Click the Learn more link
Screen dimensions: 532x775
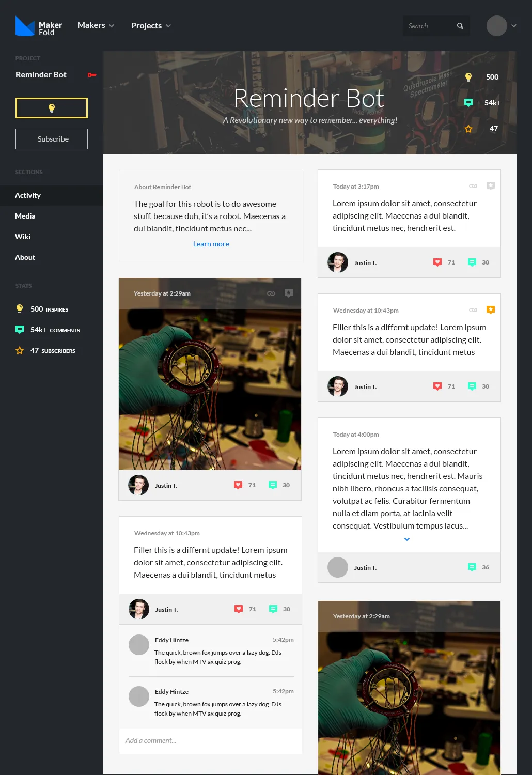211,244
